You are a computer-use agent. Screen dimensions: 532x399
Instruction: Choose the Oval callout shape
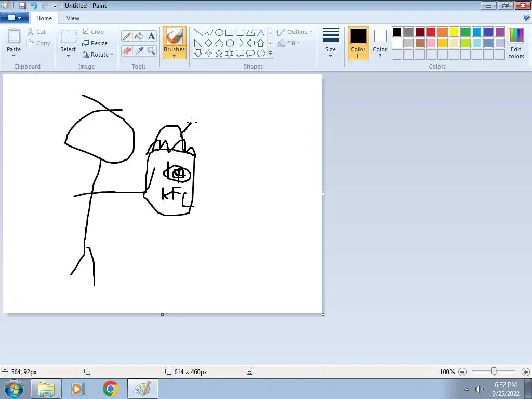pos(250,54)
